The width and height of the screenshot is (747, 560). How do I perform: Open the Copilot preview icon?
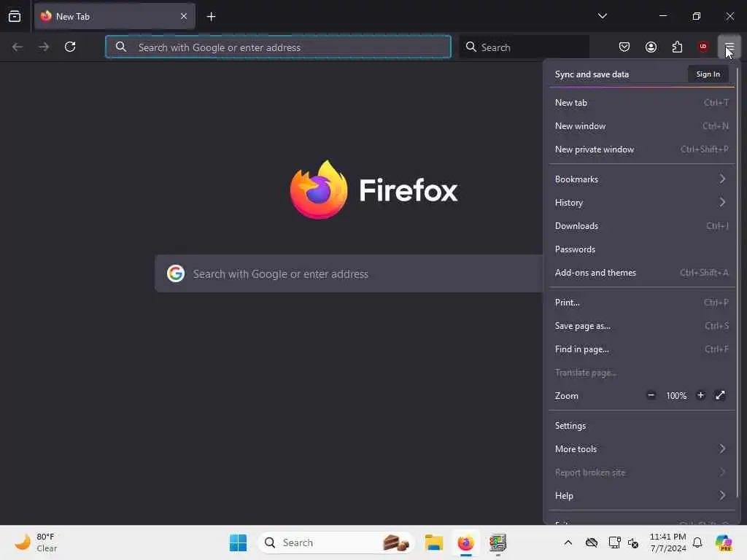click(x=724, y=542)
